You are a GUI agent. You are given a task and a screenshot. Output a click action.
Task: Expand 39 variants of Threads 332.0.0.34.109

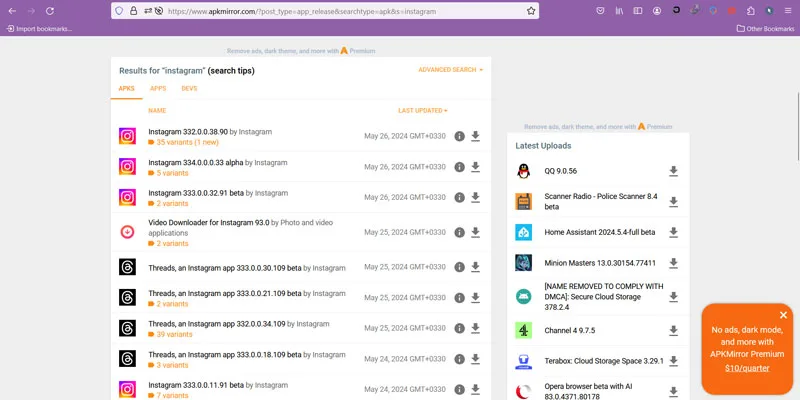pyautogui.click(x=170, y=334)
